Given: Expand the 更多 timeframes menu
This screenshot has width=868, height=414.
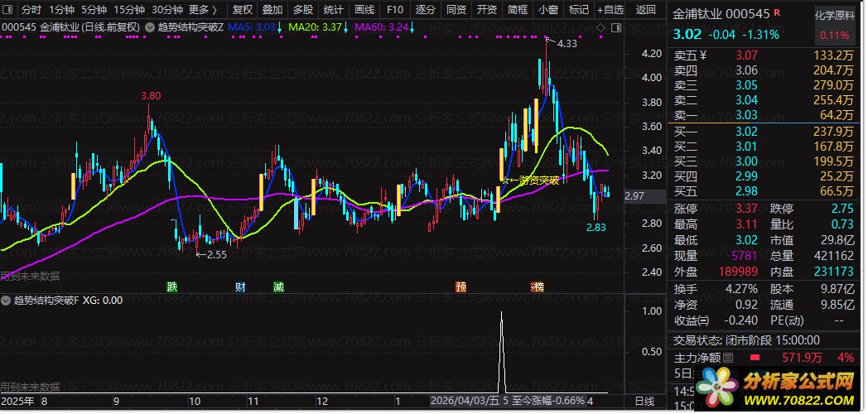Looking at the screenshot, I should (x=203, y=9).
